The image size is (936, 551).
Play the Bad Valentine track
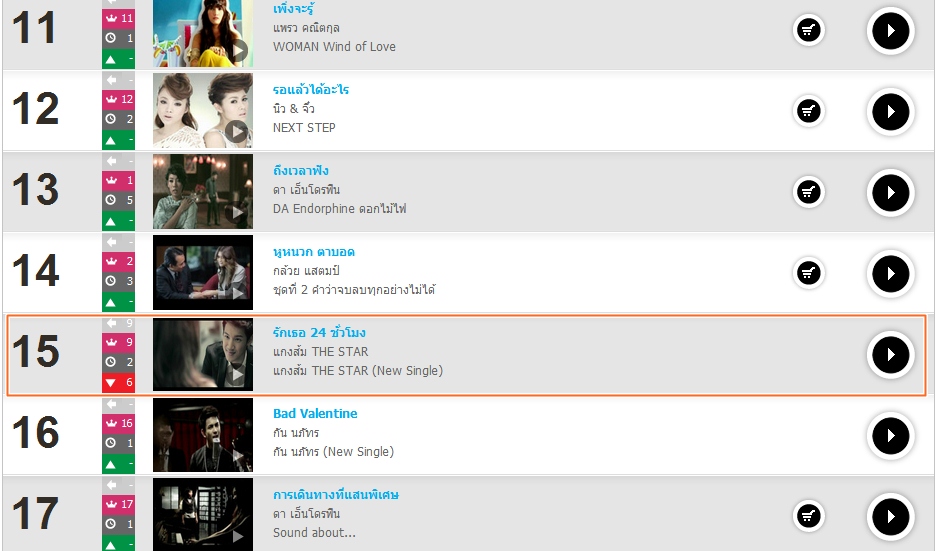tap(890, 436)
